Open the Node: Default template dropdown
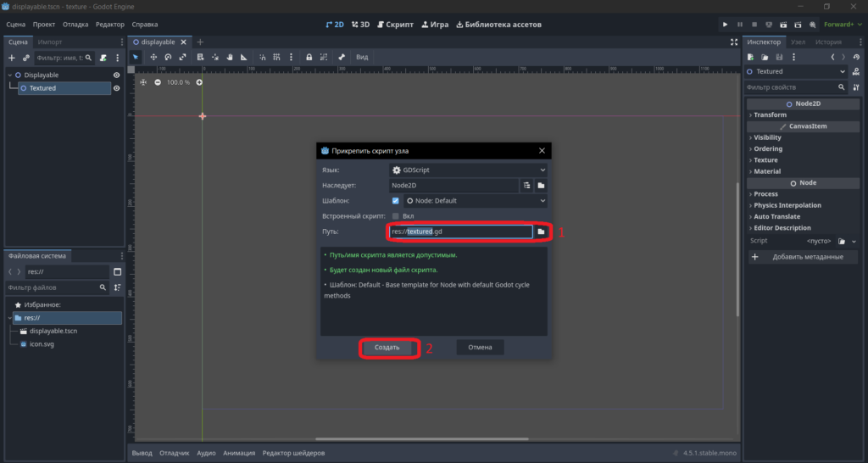Image resolution: width=868 pixels, height=463 pixels. [x=475, y=200]
